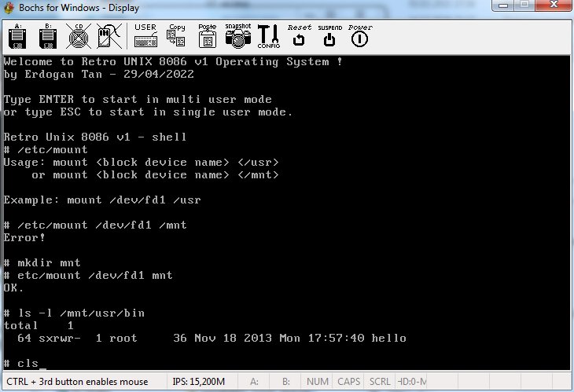
Task: Click the Copy toolbar icon
Action: (176, 35)
